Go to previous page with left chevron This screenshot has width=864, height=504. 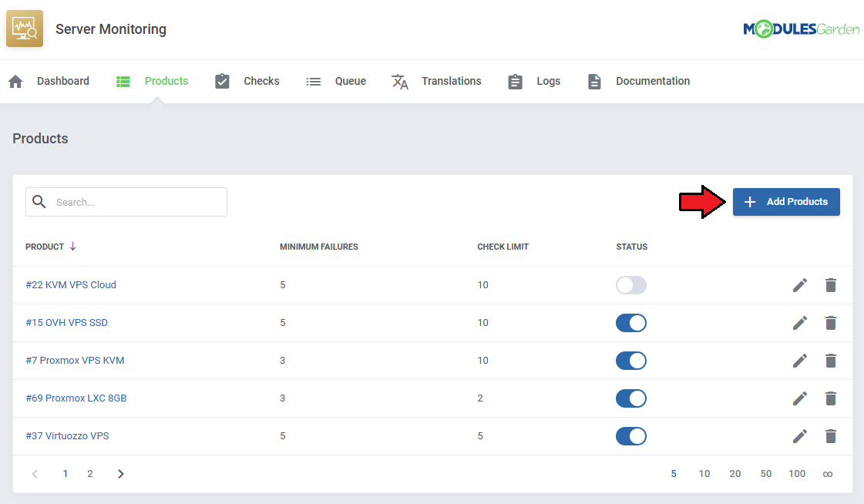(x=35, y=474)
